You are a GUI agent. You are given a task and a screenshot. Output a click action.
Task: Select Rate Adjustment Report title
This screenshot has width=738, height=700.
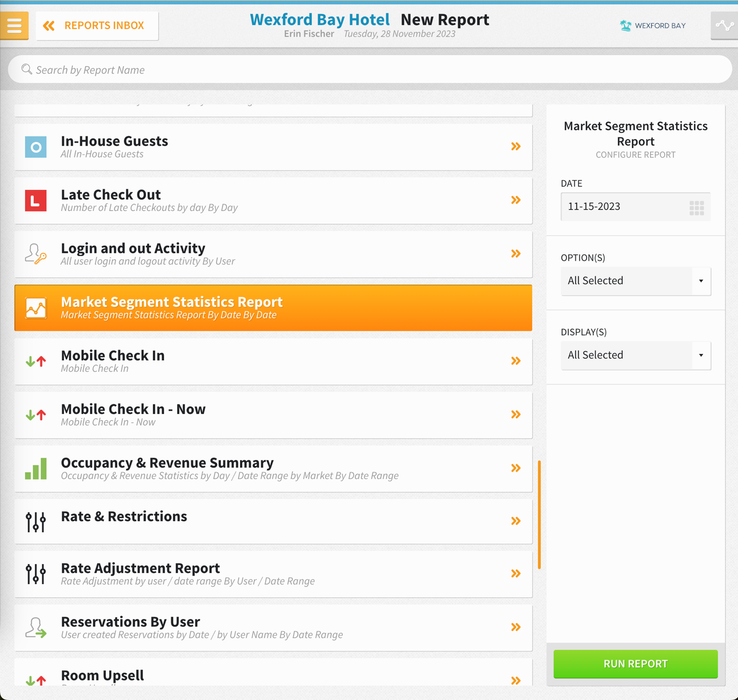point(140,568)
